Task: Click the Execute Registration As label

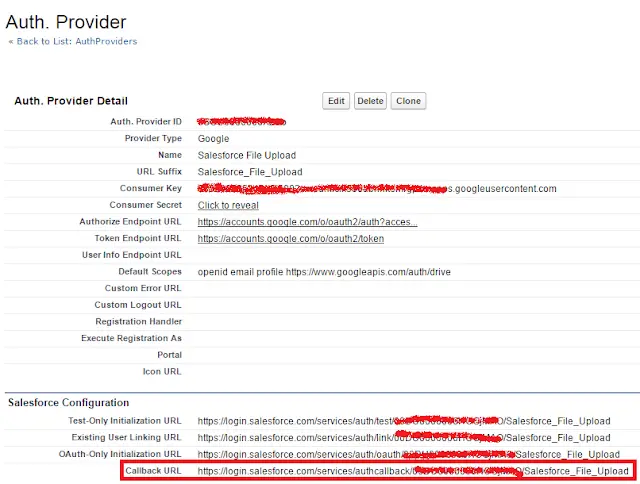Action: click(x=131, y=338)
